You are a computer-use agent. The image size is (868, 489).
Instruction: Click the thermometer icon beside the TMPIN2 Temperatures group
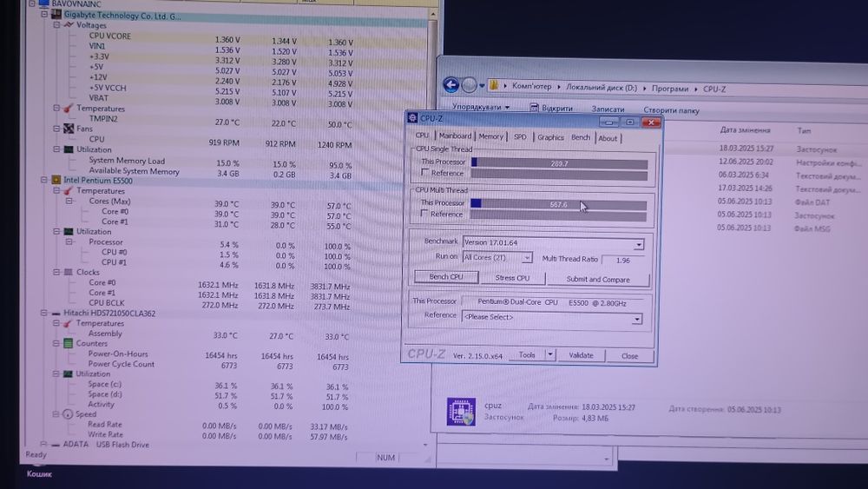[x=68, y=108]
